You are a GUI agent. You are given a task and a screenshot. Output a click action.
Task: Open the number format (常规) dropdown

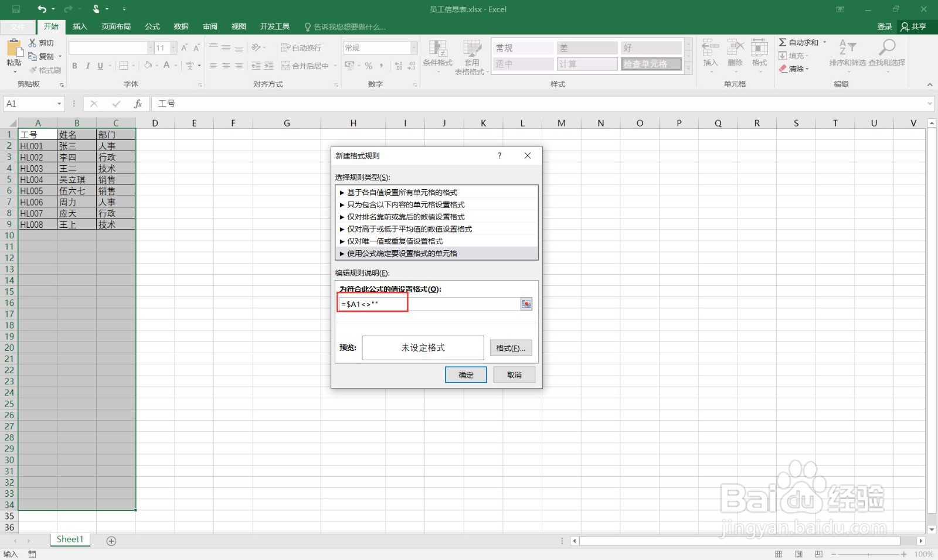(414, 47)
